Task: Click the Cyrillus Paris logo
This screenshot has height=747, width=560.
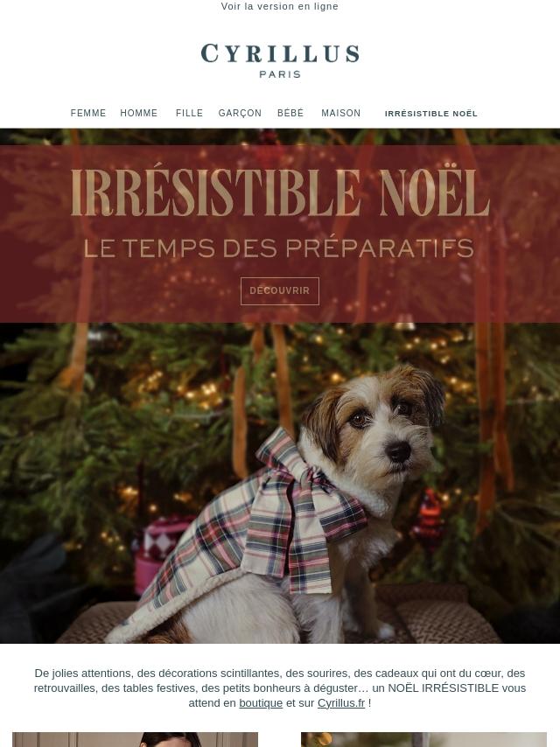Action: tap(280, 60)
